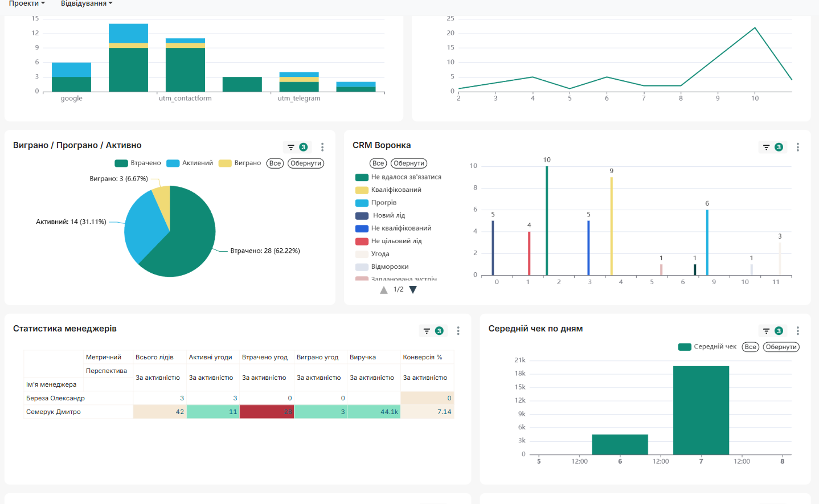Toggle Угода legend item
The width and height of the screenshot is (819, 504).
[x=372, y=254]
